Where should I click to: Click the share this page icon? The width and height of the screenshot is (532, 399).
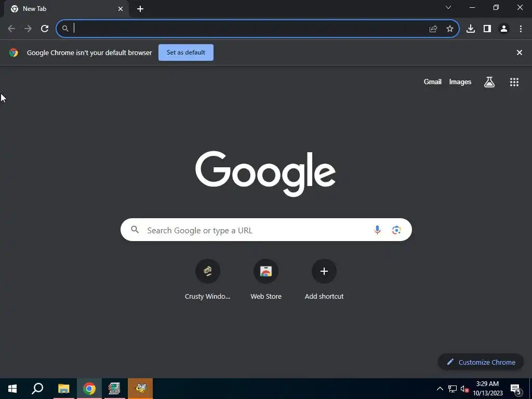[433, 29]
